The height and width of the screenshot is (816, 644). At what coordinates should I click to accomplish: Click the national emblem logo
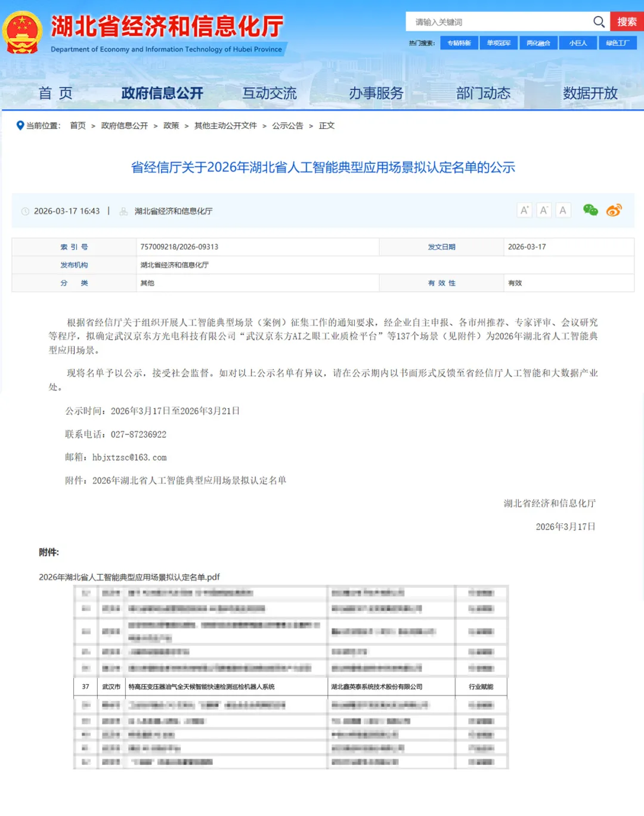(x=23, y=33)
